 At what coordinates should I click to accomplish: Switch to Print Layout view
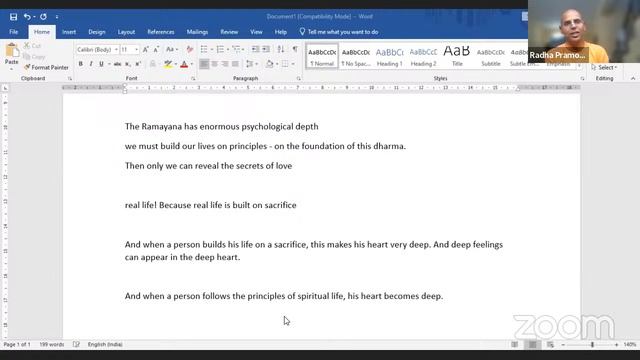pos(533,345)
